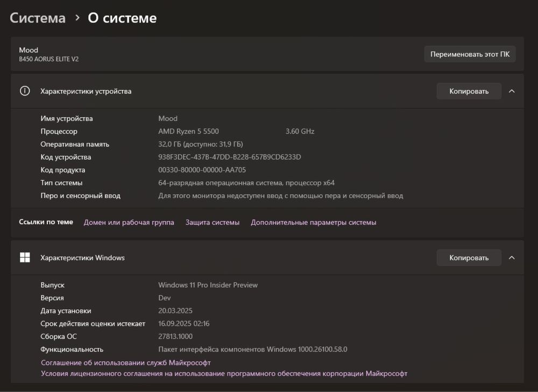Select product ID 00330-80000-00000-AA705
This screenshot has height=392, width=538.
(202, 170)
